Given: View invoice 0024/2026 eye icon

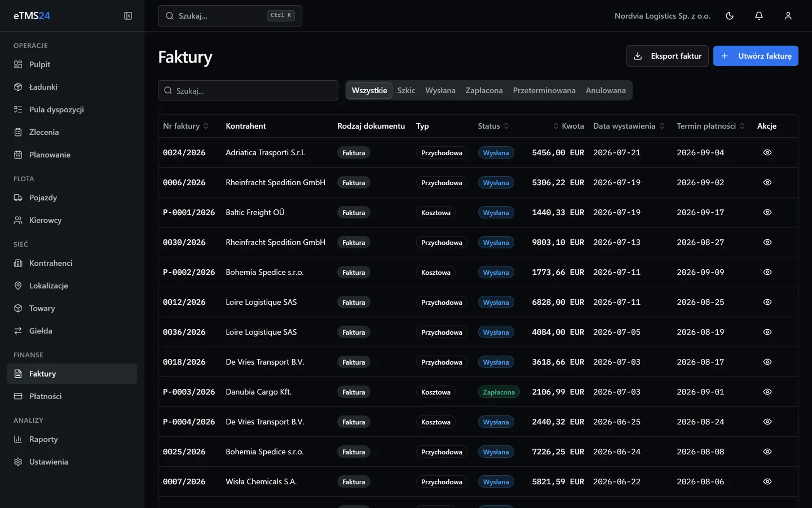Looking at the screenshot, I should pyautogui.click(x=767, y=152).
